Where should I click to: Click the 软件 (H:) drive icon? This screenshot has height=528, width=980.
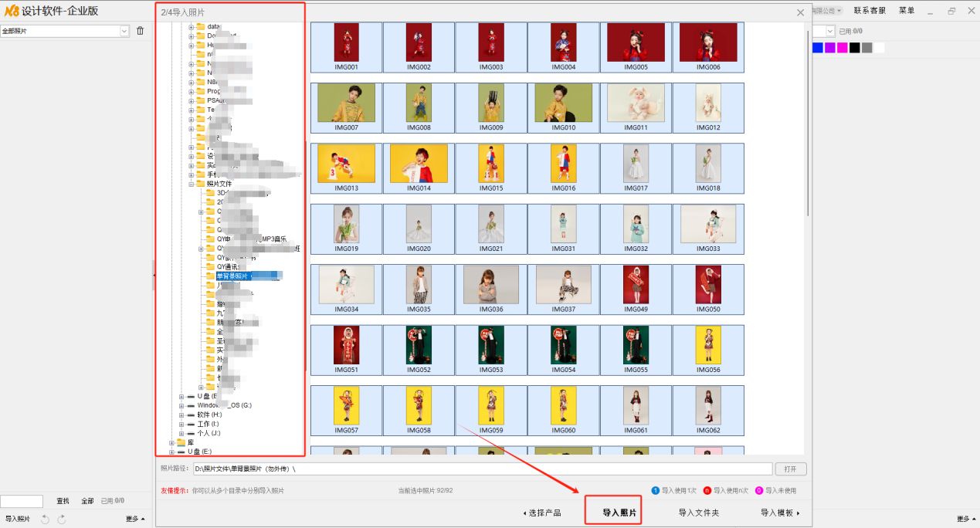pyautogui.click(x=191, y=415)
